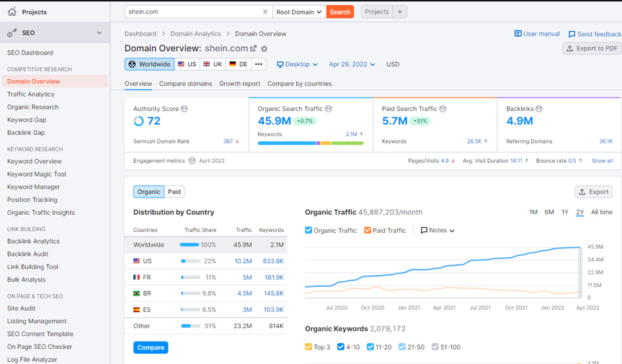
Task: Click the Brazil flag in country table
Action: [136, 293]
